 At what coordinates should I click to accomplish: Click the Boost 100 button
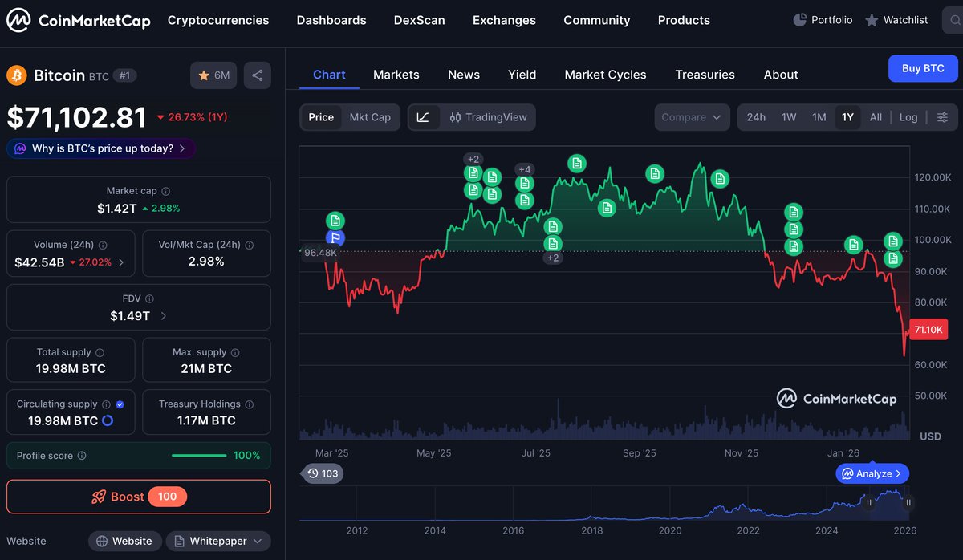(139, 497)
